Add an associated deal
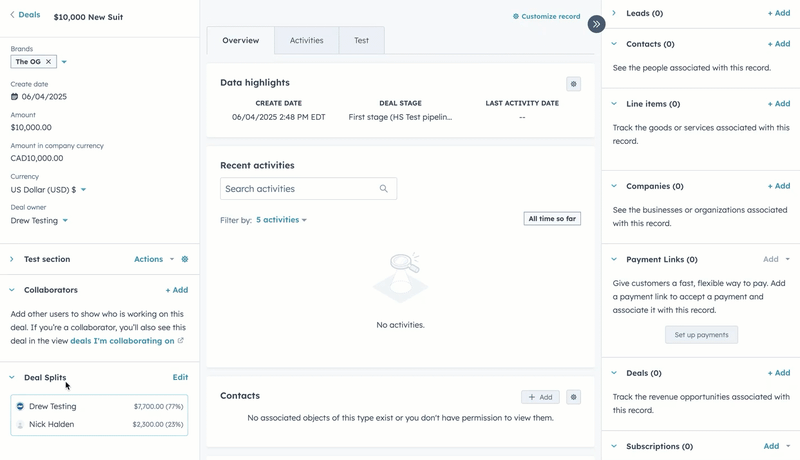This screenshot has width=800, height=460. coord(779,373)
